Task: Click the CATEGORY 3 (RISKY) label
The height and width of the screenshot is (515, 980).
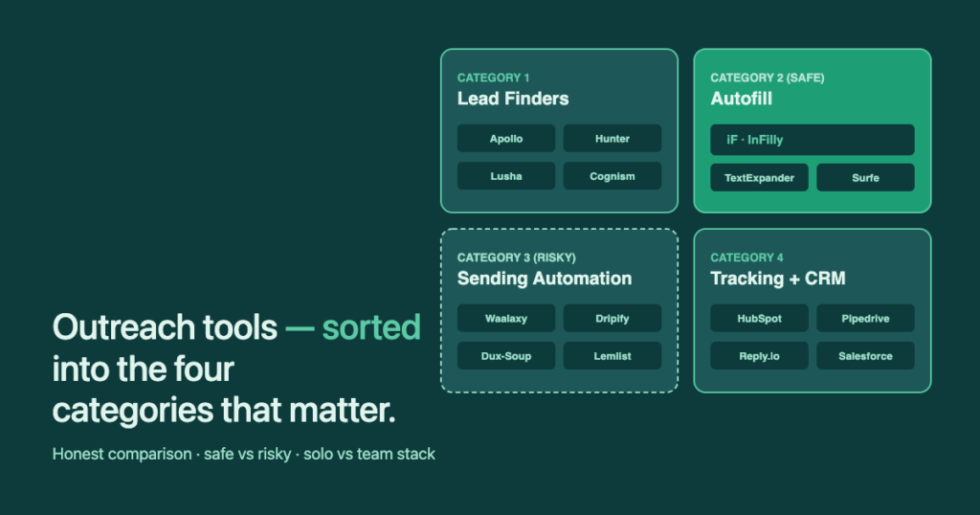Action: point(516,257)
